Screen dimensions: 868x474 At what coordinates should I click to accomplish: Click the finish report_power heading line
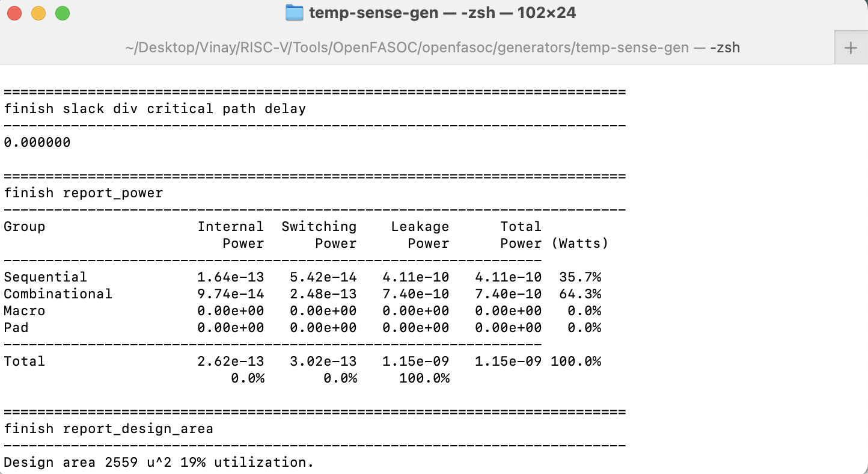tap(83, 192)
